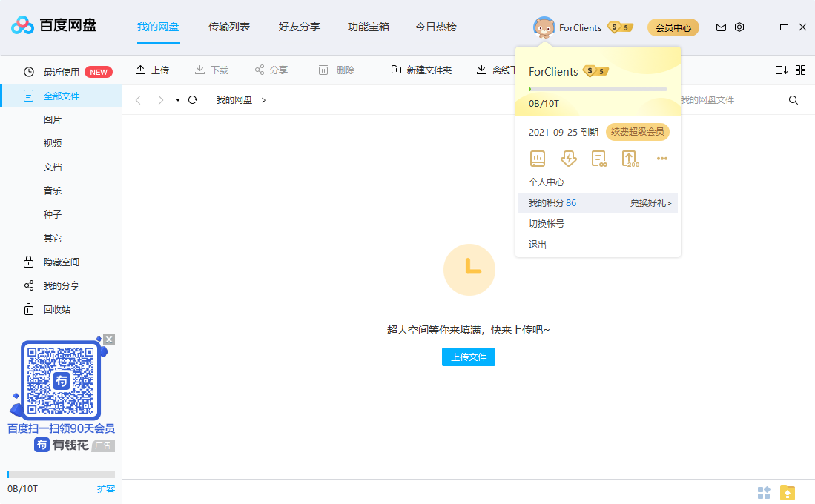Click the 续费超级会员 renewal button
Viewport: 815px width, 504px height.
pos(638,132)
